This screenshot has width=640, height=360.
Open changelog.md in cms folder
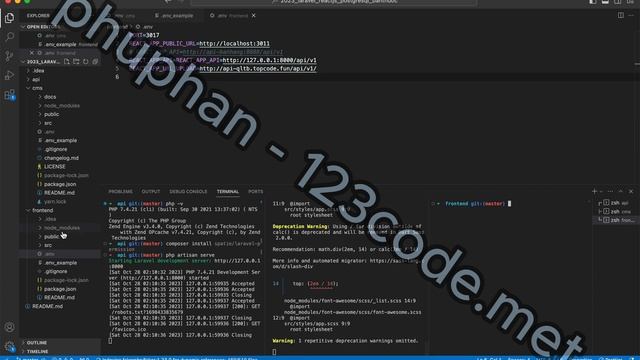click(x=61, y=158)
